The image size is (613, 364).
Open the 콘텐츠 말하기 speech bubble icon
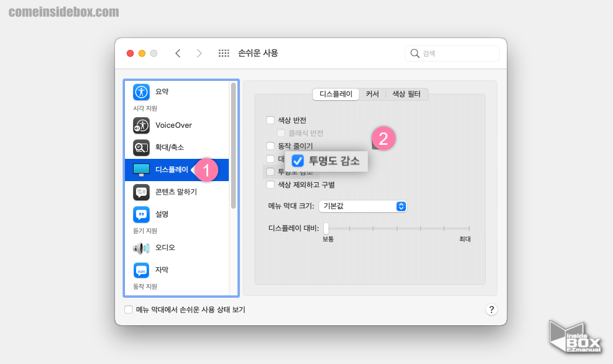point(141,192)
